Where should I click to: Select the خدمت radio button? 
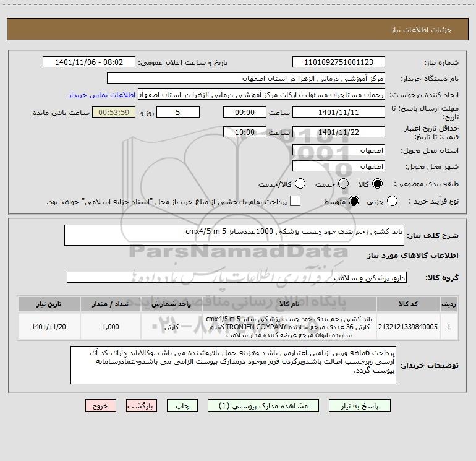pos(343,184)
